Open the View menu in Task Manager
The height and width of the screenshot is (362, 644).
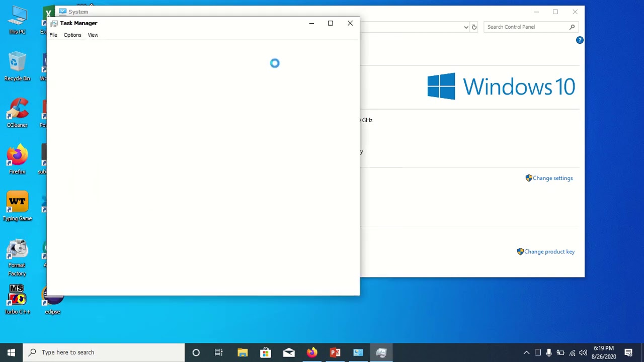click(93, 35)
